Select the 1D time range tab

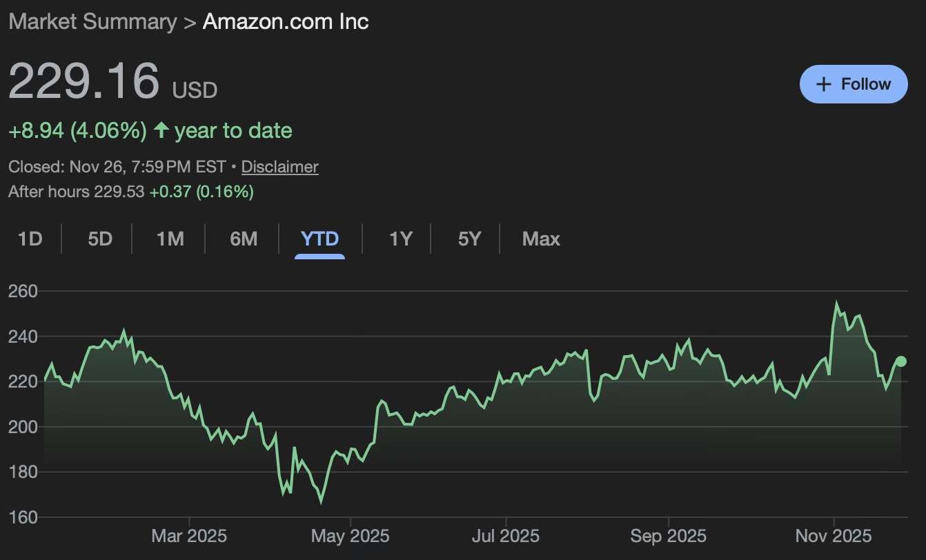(x=30, y=239)
